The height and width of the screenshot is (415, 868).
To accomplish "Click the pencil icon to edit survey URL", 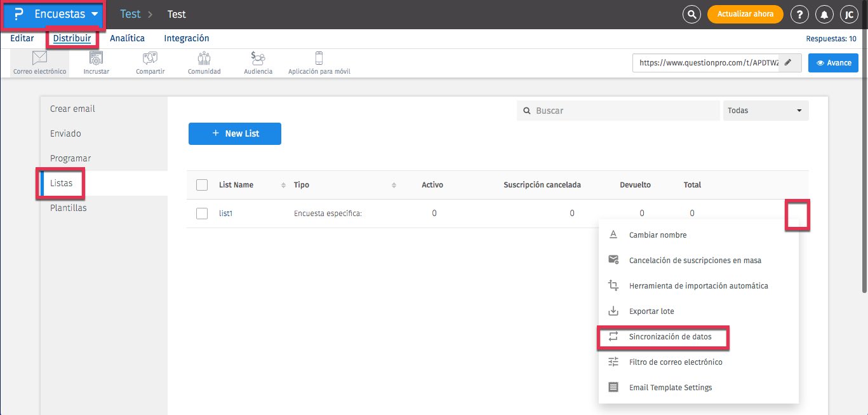I will click(788, 63).
